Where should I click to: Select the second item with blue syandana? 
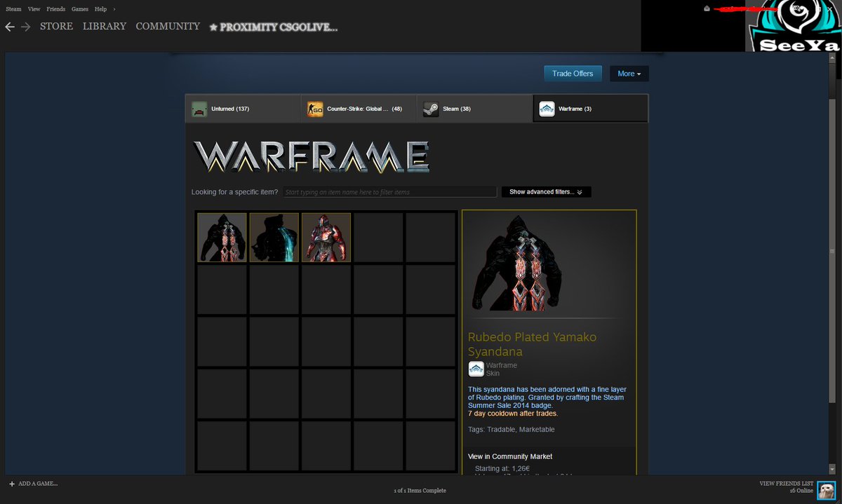tap(274, 238)
